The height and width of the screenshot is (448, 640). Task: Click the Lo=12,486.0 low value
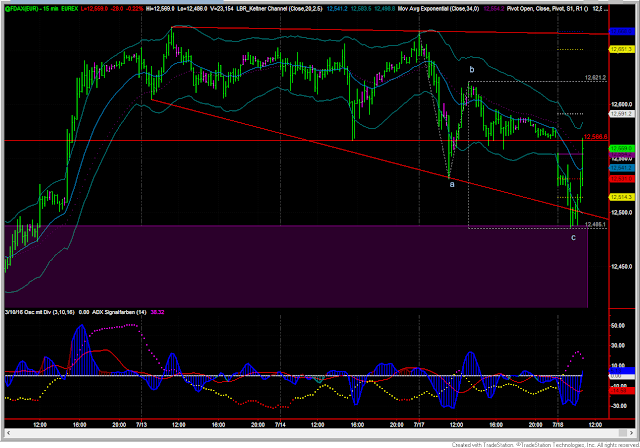coord(192,9)
